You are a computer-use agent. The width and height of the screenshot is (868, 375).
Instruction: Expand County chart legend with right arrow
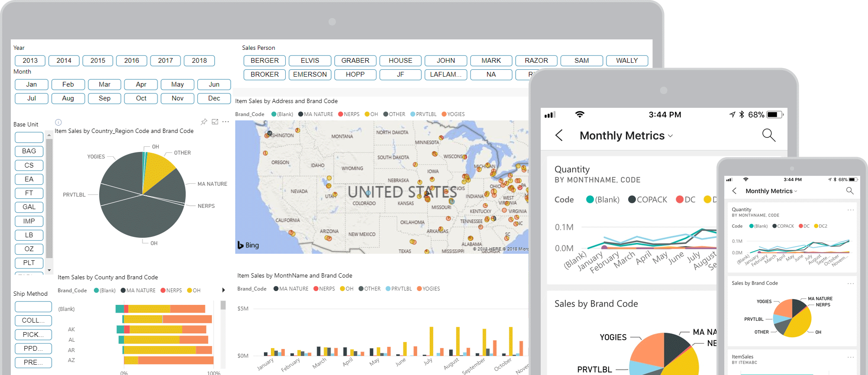coord(223,290)
